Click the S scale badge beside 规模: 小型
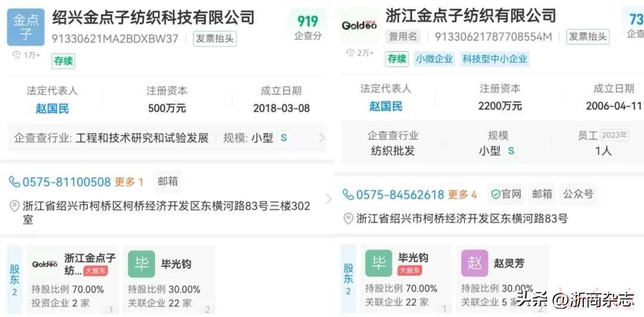 284,138
